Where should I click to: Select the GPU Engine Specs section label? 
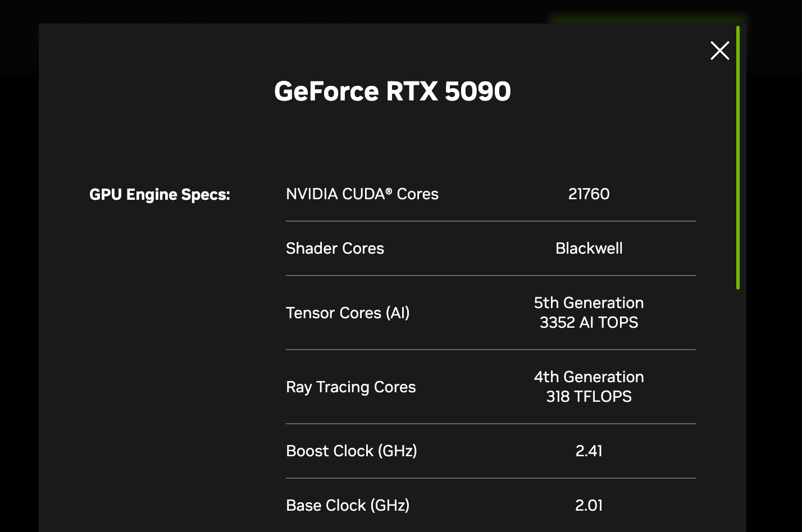[x=160, y=195]
